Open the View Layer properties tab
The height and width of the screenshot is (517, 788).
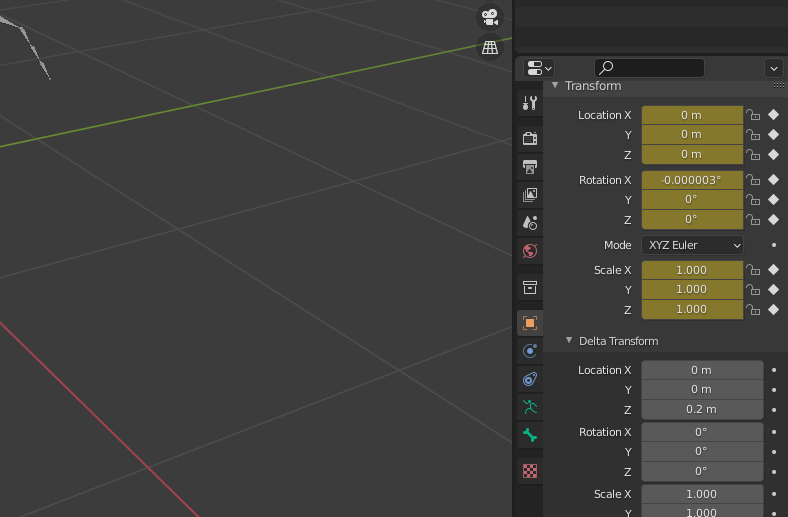click(x=530, y=195)
